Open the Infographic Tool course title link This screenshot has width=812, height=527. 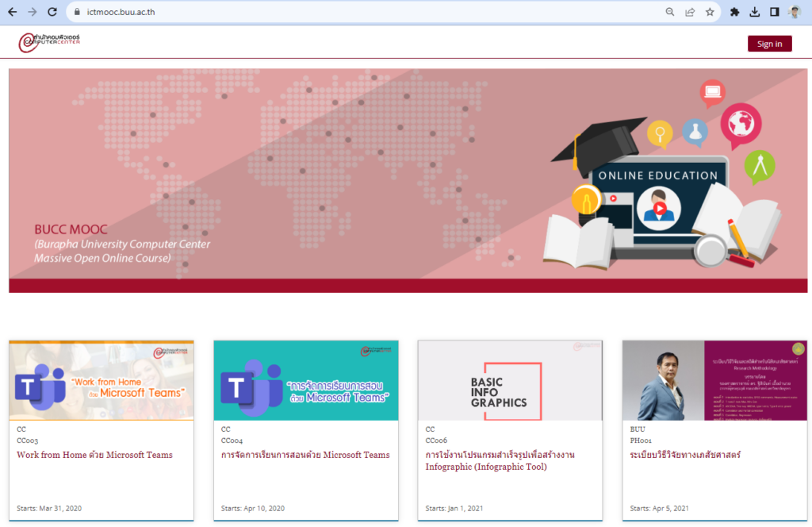point(500,460)
